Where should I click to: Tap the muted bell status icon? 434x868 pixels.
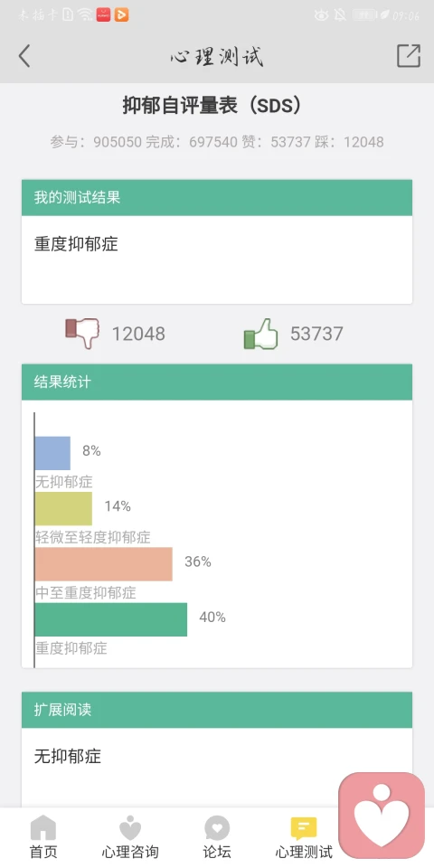point(341,15)
